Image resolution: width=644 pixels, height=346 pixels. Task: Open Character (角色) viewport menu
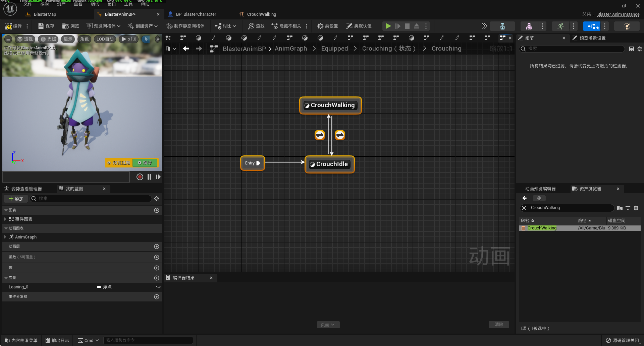coord(85,39)
